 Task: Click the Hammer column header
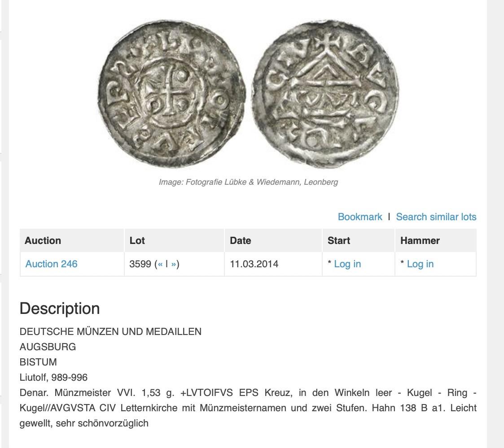[x=436, y=240]
